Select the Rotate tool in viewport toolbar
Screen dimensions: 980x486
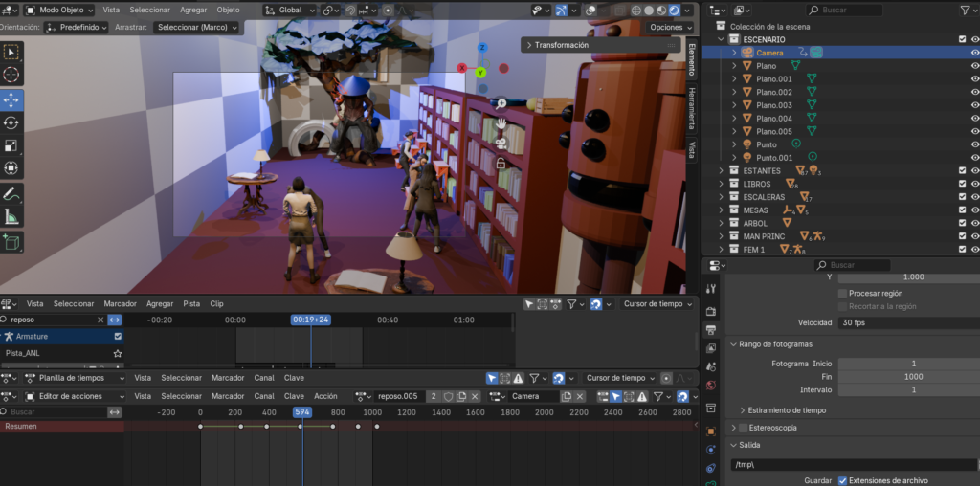11,123
